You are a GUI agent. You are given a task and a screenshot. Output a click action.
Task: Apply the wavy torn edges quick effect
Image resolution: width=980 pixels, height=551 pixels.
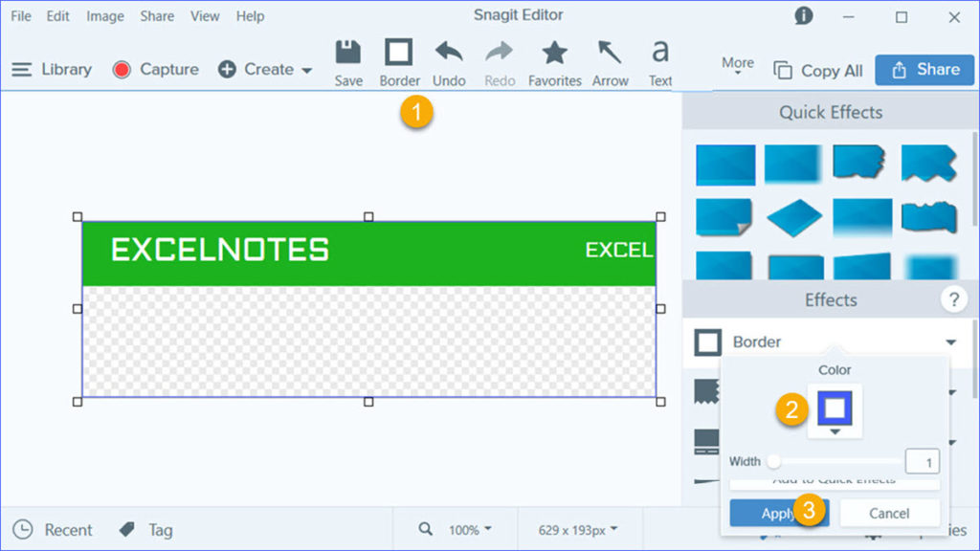[929, 217]
